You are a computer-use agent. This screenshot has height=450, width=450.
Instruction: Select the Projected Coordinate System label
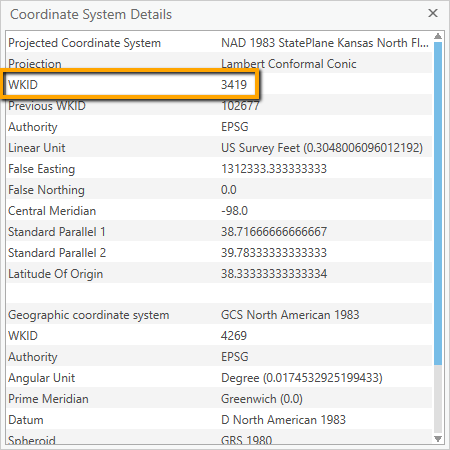85,43
